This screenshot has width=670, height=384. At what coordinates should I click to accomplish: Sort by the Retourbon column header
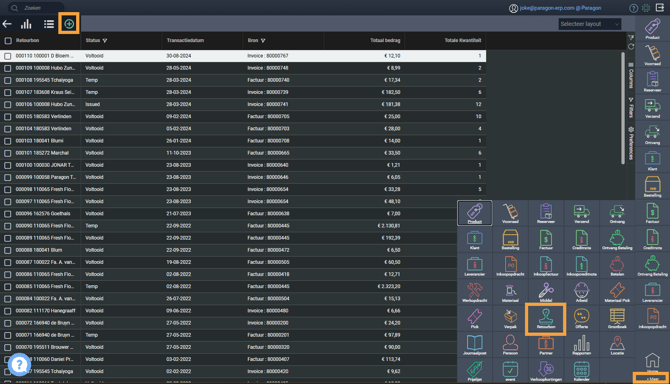click(27, 40)
